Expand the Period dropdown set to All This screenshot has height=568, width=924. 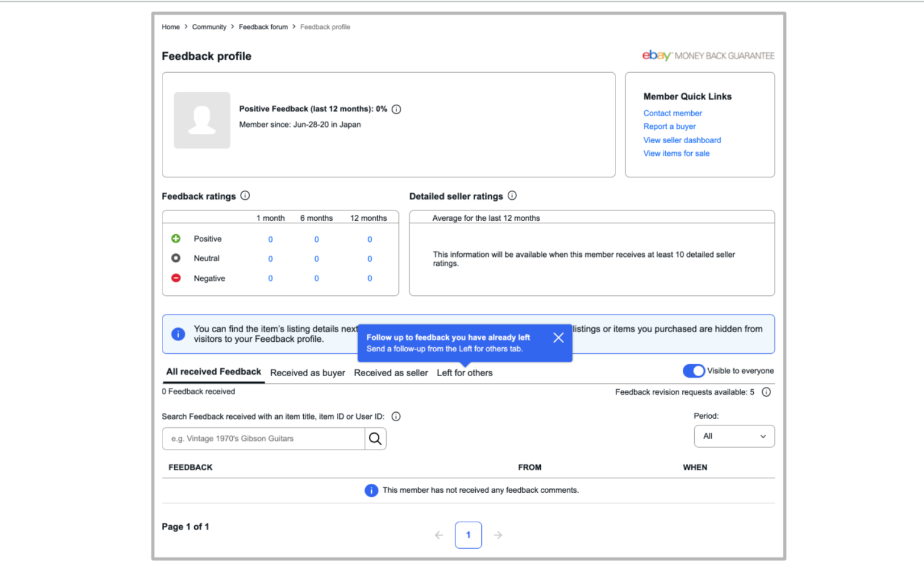734,436
